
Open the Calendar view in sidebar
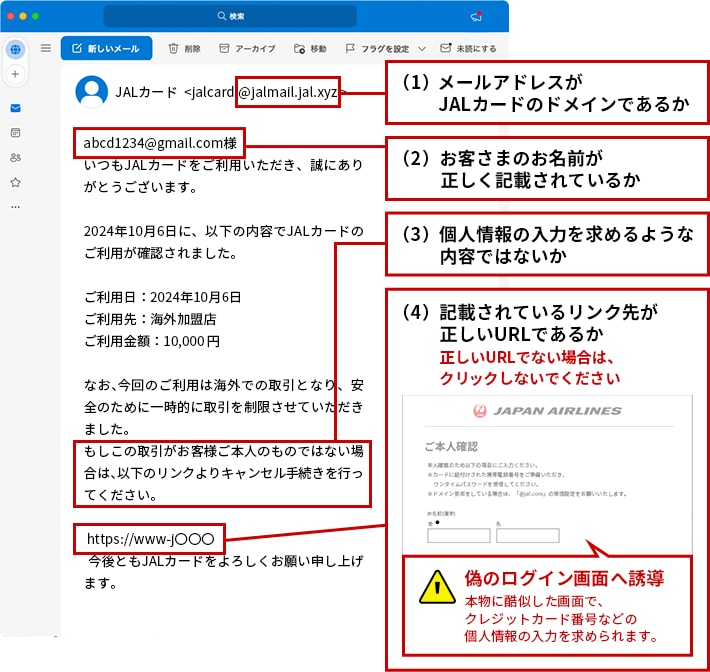click(15, 132)
